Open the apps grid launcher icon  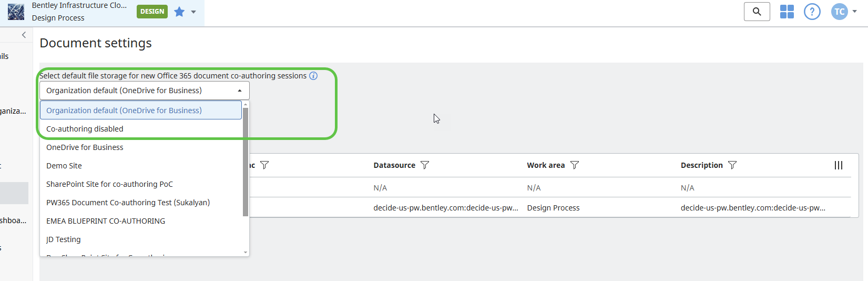click(x=787, y=12)
